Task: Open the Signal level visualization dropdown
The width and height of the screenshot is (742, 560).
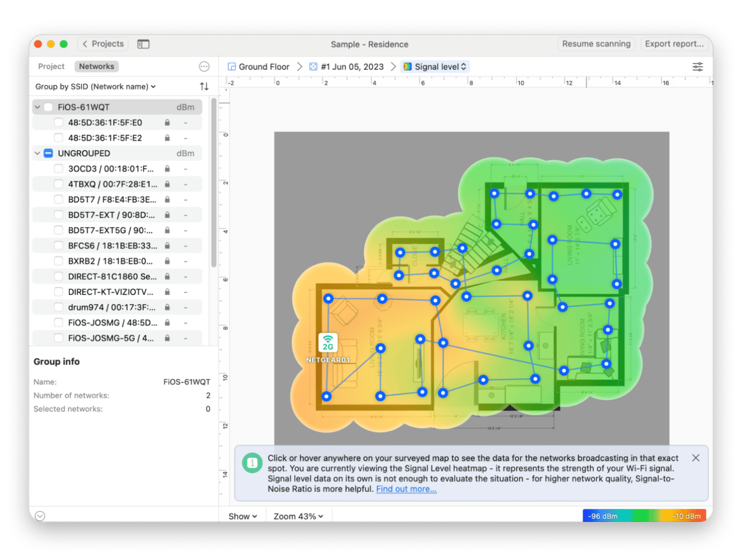Action: click(x=435, y=67)
